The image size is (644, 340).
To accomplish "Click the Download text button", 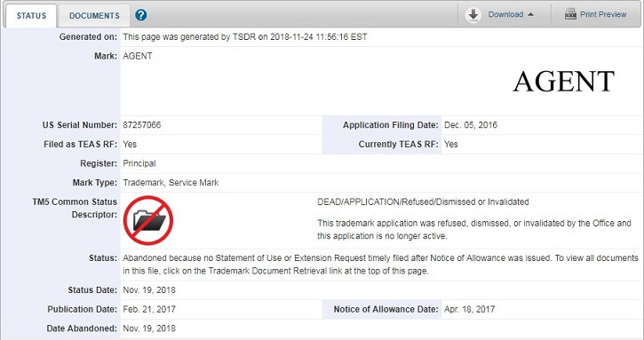I will 505,14.
